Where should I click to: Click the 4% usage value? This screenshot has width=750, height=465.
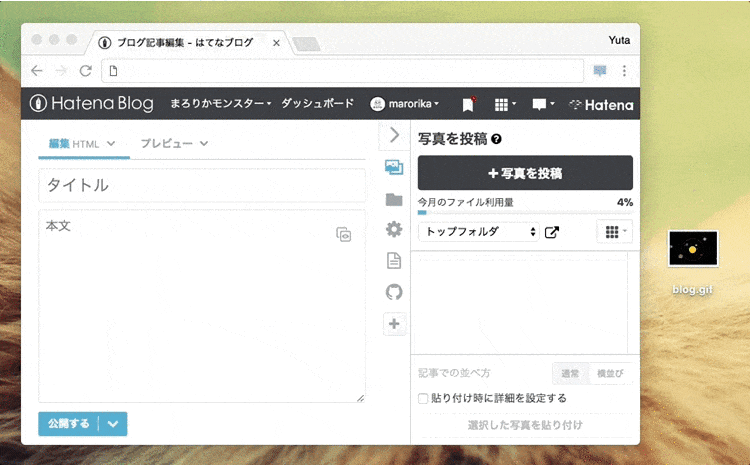(x=625, y=202)
